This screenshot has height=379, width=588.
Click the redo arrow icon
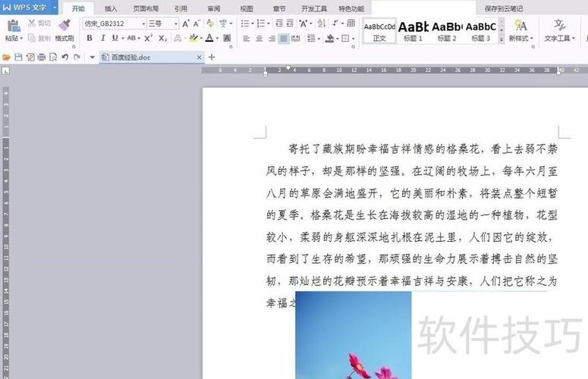[x=77, y=58]
